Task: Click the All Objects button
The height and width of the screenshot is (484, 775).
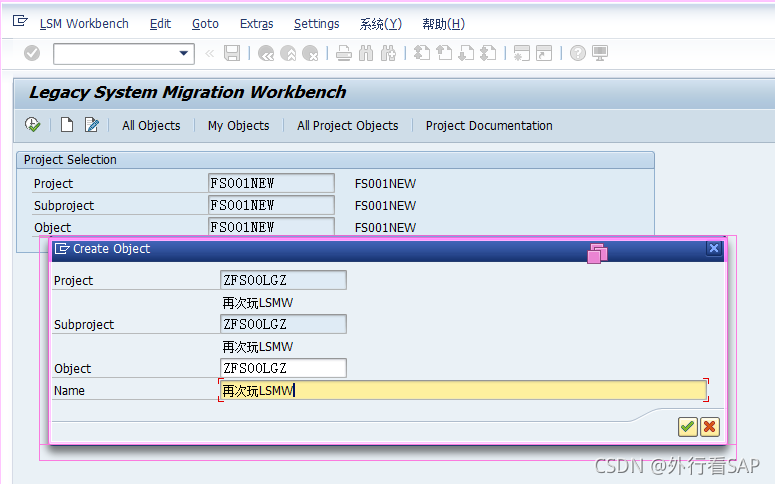Action: pyautogui.click(x=151, y=126)
